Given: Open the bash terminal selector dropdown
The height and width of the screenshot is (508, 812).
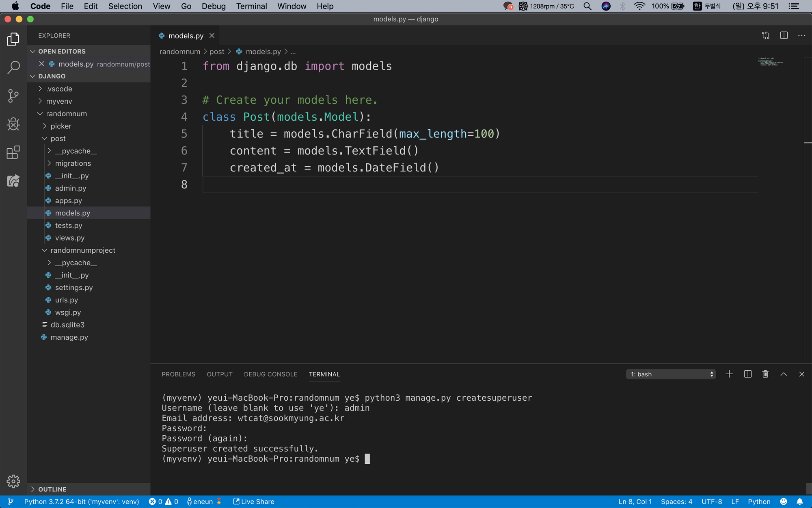Looking at the screenshot, I should pos(671,374).
